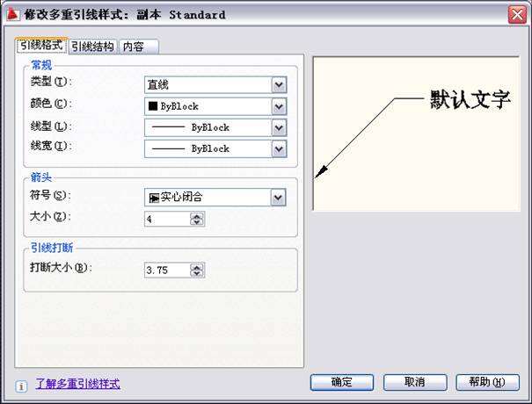Click the 打断大小 field showing 3.75
Image resolution: width=532 pixels, height=404 pixels.
tap(167, 271)
